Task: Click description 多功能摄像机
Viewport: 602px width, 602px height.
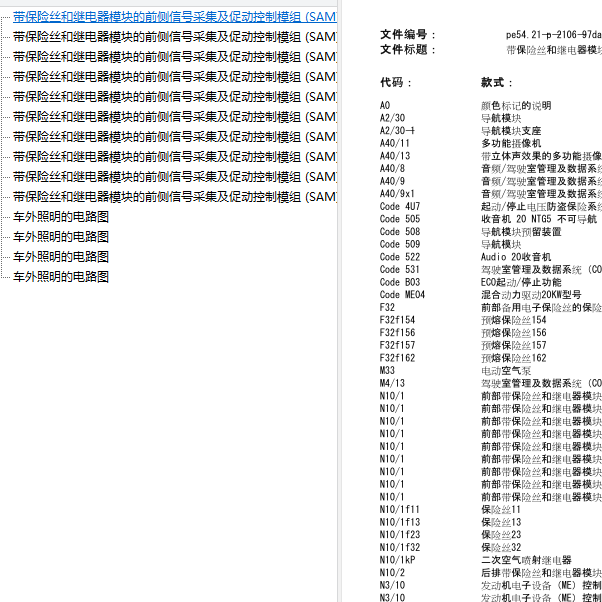Action: [x=511, y=144]
